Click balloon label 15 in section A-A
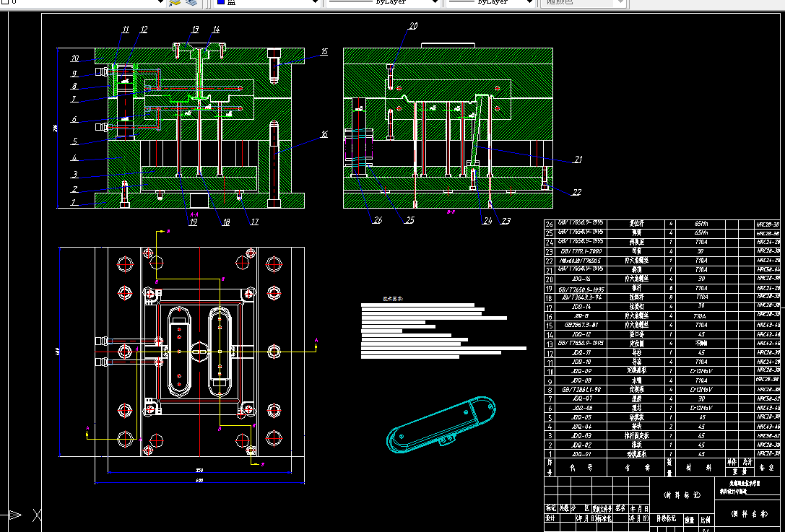 point(324,51)
